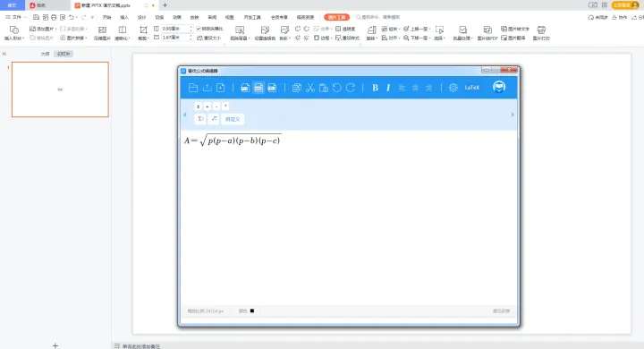This screenshot has width=644, height=349.
Task: Click the print icon in quick access bar
Action: pyautogui.click(x=54, y=17)
